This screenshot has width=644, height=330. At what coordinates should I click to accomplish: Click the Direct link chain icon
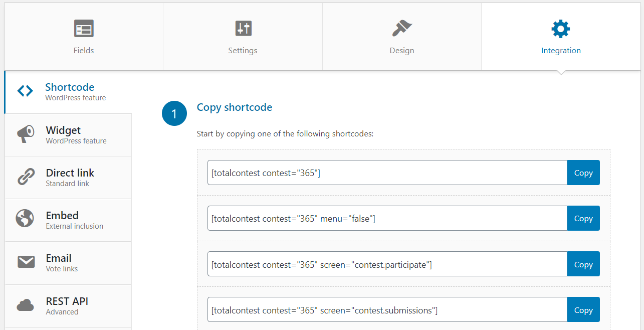click(x=25, y=177)
